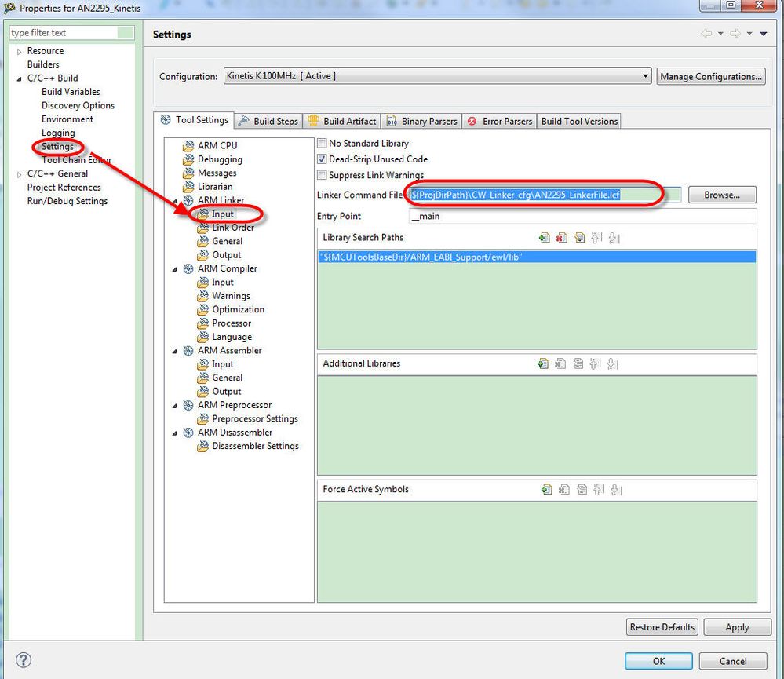Click the Linker Command File text field

pos(545,195)
